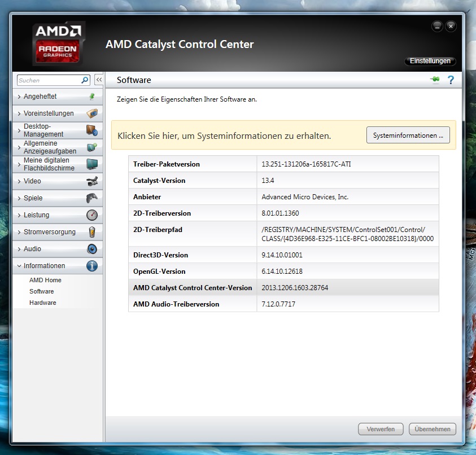Click the Audio speaker icon
The width and height of the screenshot is (476, 455).
(92, 249)
